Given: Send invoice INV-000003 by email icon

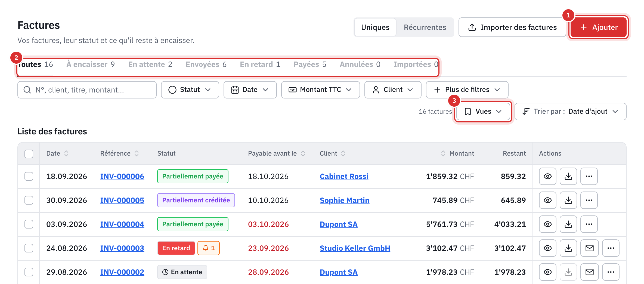Looking at the screenshot, I should tap(589, 248).
